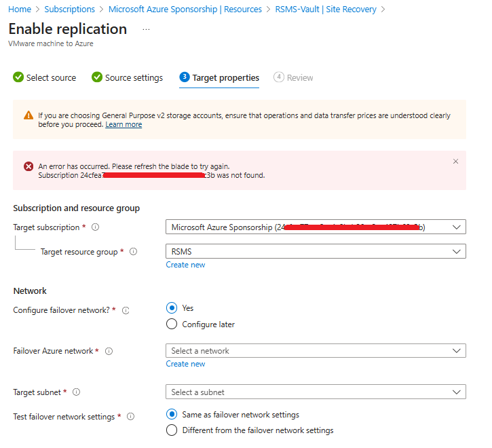Go to the Source settings step
The height and width of the screenshot is (448, 492).
click(128, 77)
